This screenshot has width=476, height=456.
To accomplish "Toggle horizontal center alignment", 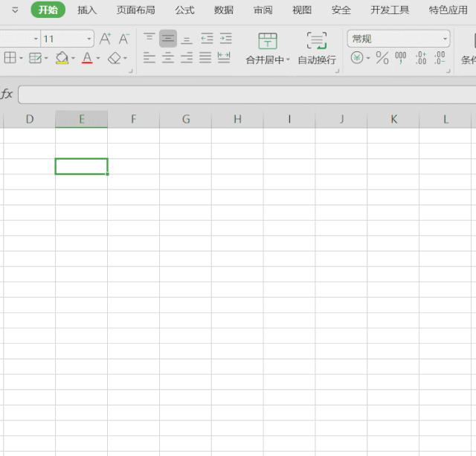I will point(168,58).
